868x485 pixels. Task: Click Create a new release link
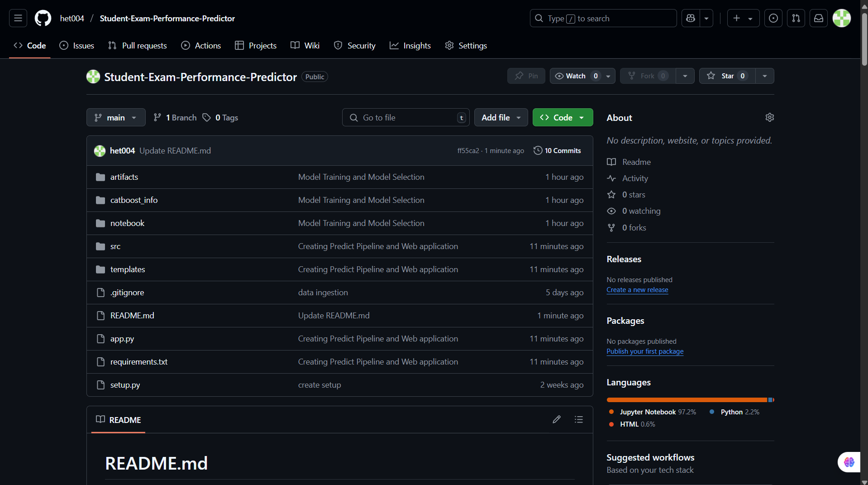click(637, 290)
